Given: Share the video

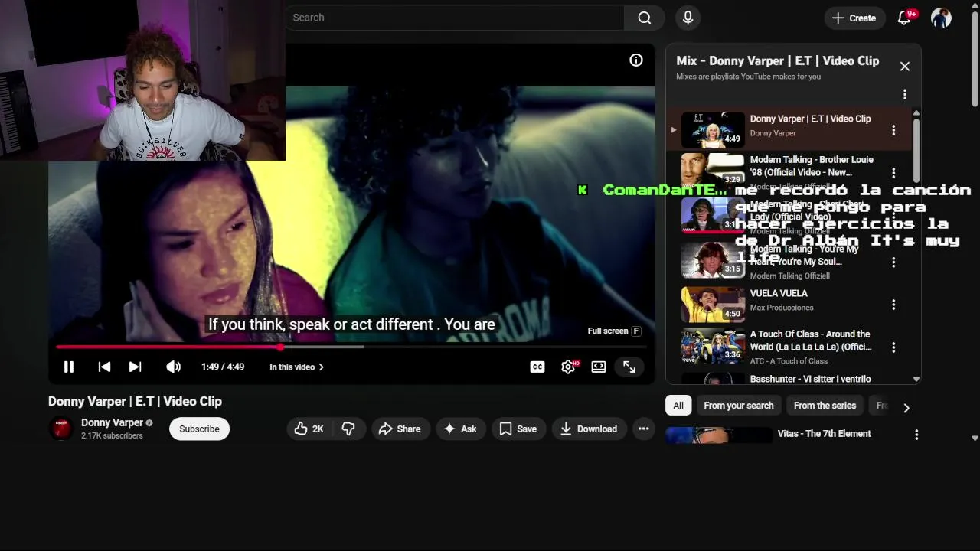Looking at the screenshot, I should [x=400, y=429].
